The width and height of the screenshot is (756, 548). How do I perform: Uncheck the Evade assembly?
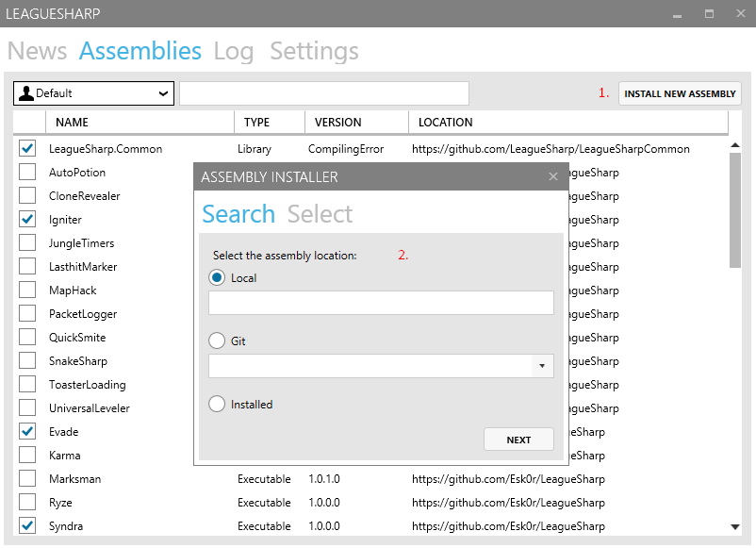[x=27, y=431]
